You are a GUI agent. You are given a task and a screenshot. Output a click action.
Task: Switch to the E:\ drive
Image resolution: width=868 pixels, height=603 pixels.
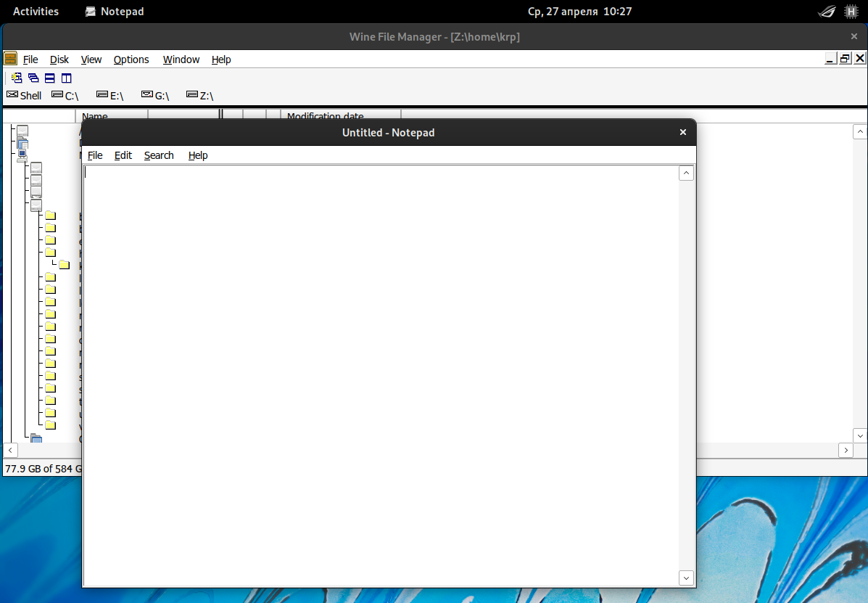pyautogui.click(x=110, y=95)
